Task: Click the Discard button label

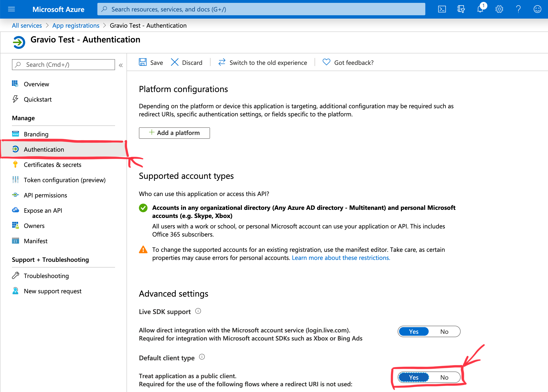Action: click(x=192, y=62)
